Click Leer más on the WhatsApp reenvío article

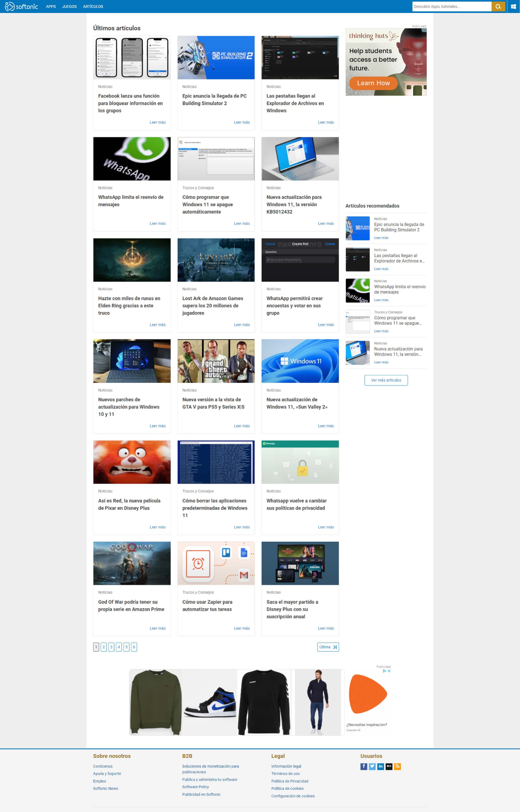(x=158, y=223)
